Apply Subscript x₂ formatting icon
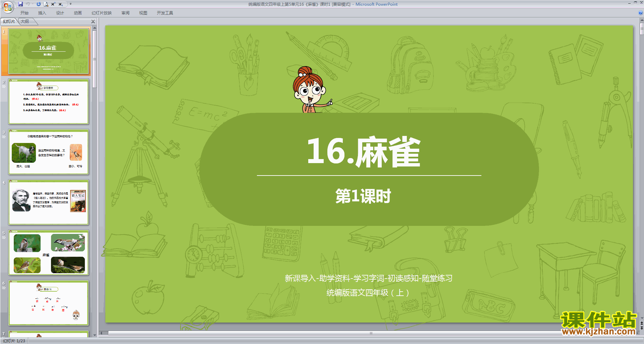 click(61, 4)
